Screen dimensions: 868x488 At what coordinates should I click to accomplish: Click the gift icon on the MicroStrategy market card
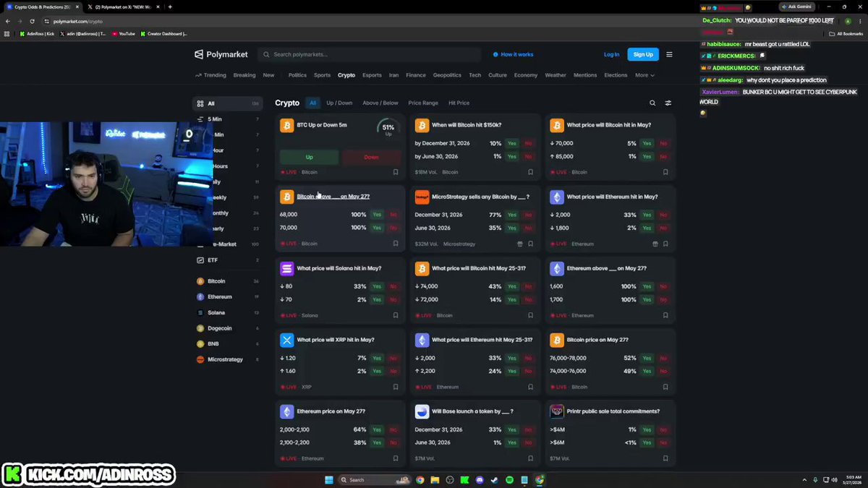(520, 244)
